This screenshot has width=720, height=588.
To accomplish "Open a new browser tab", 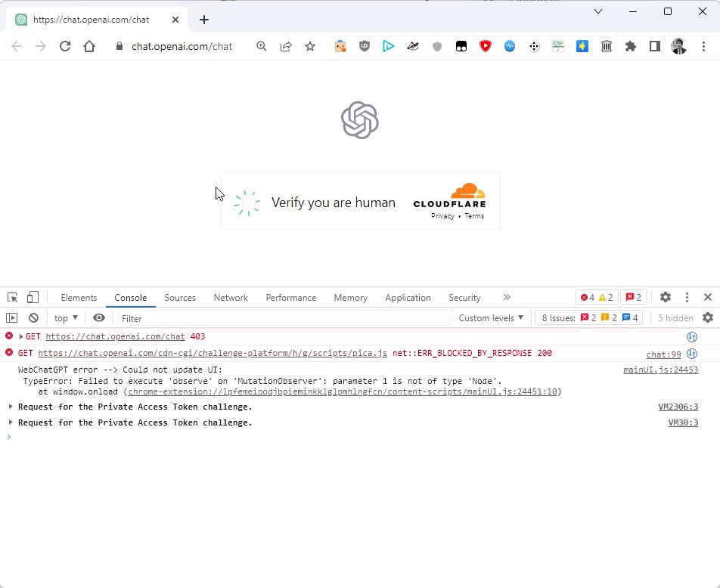I will coord(204,20).
